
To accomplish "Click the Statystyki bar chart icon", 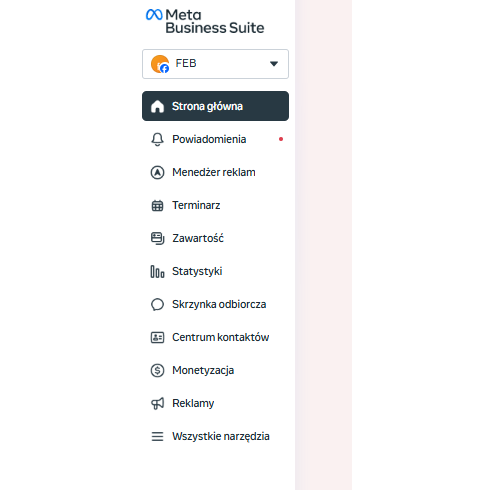I will (x=157, y=271).
